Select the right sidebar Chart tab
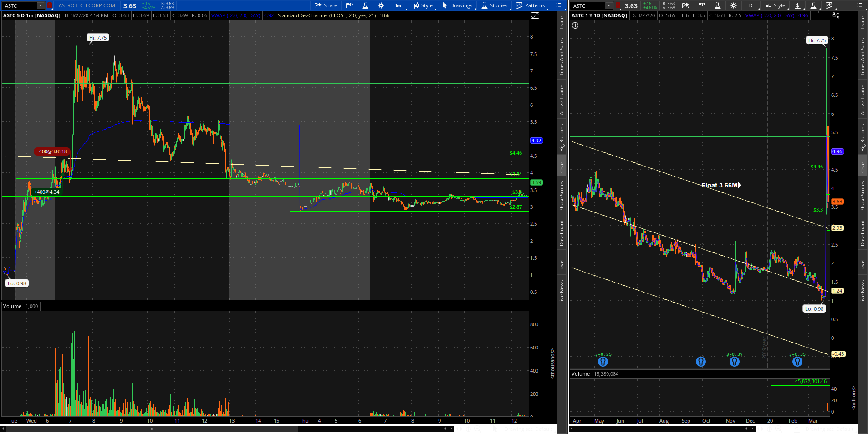 pyautogui.click(x=863, y=167)
